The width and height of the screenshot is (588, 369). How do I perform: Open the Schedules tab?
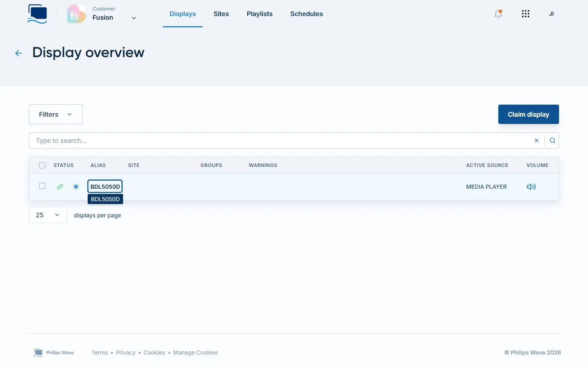[x=306, y=14]
